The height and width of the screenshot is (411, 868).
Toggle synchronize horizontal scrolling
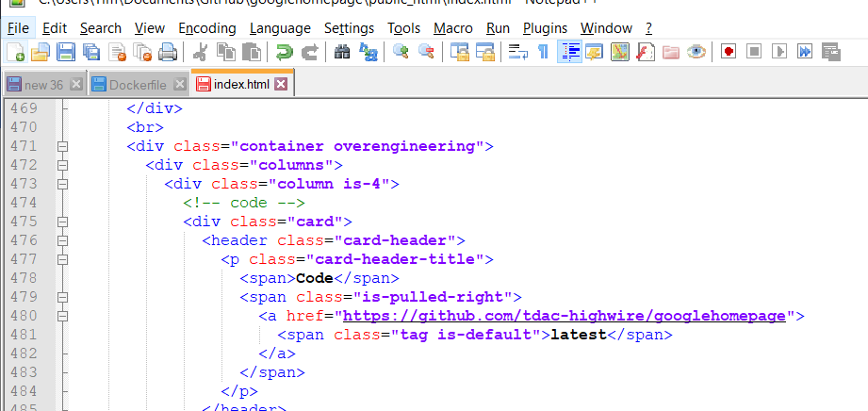click(x=485, y=52)
